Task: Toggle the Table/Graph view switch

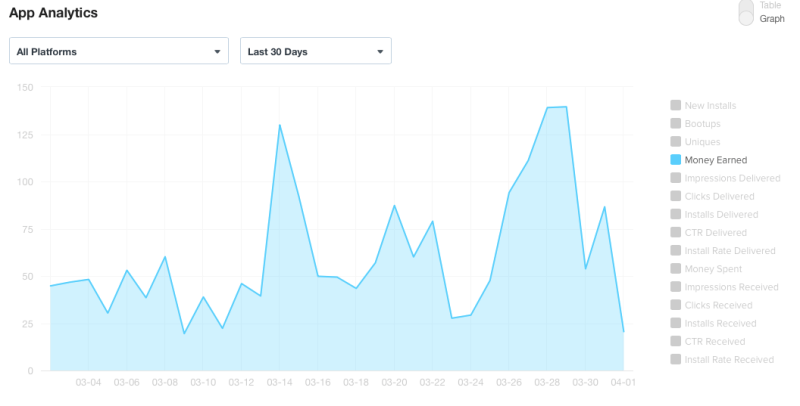Action: 746,12
